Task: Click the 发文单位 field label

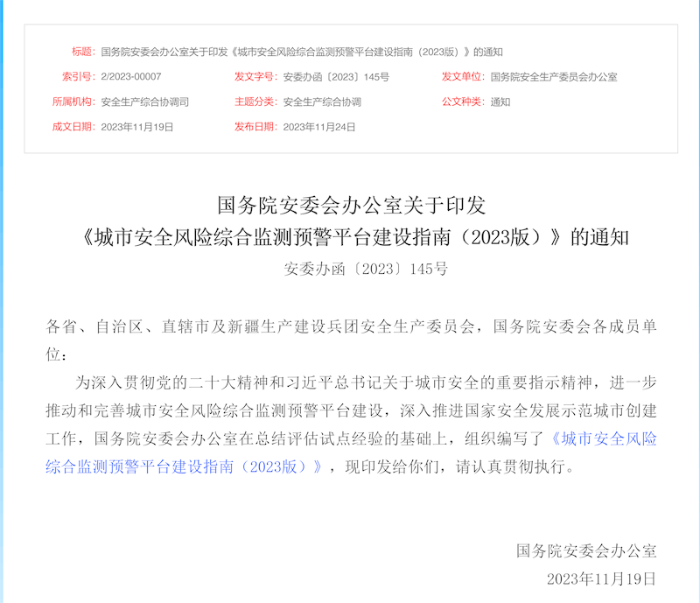Action: pyautogui.click(x=463, y=77)
